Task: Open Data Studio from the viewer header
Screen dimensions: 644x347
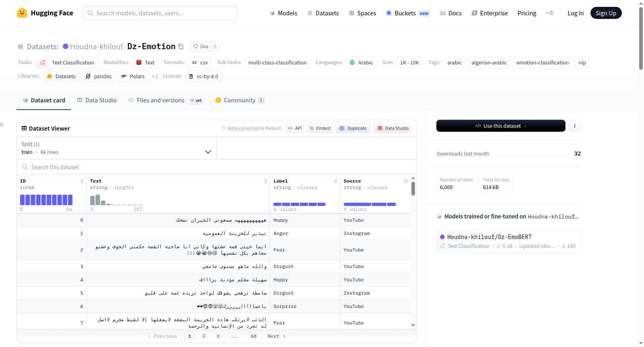Action: [x=393, y=128]
